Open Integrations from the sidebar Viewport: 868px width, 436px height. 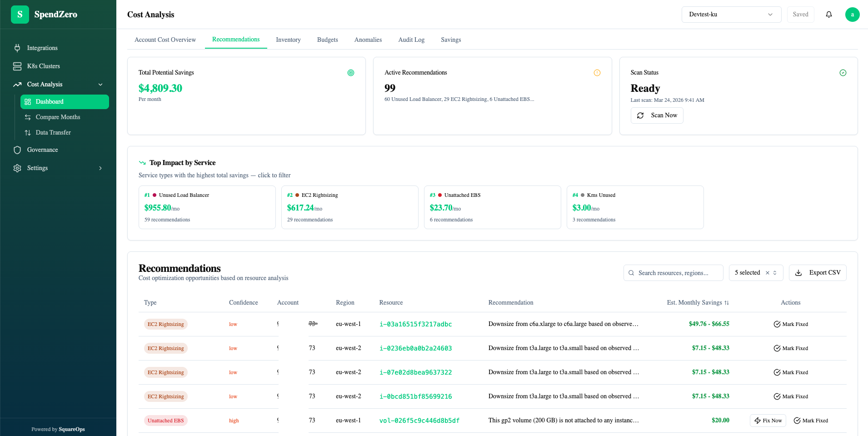click(x=42, y=48)
